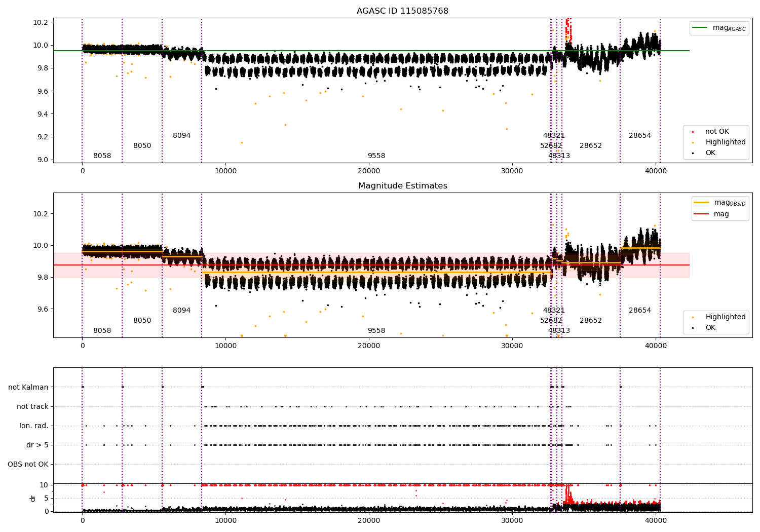Click x-tick 40000 under the bottom plot
This screenshot has width=760, height=532.
656,520
